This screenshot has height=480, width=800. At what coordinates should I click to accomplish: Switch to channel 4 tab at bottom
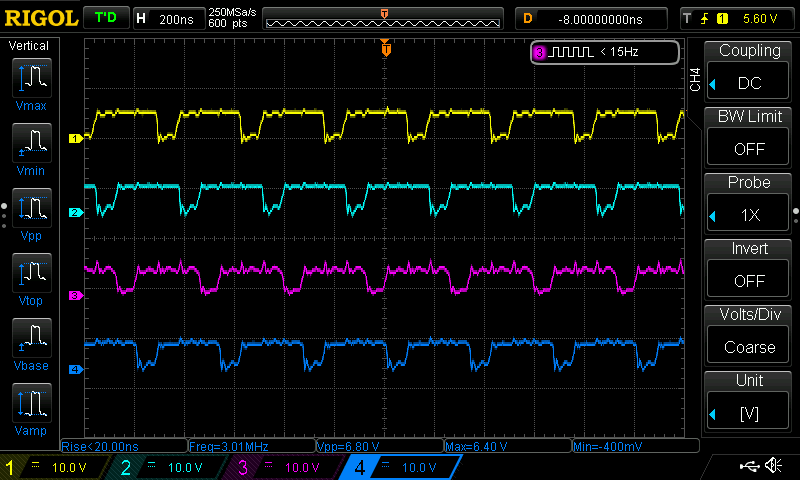click(398, 467)
